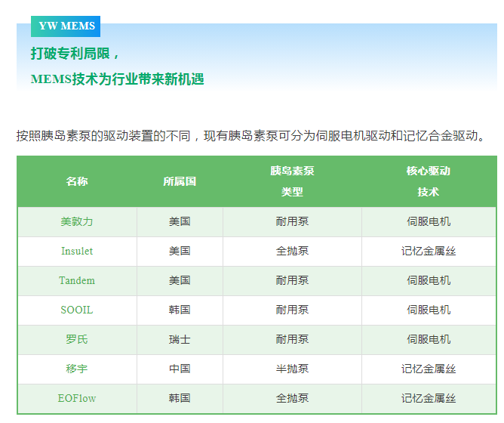Click the paragraph about 胰岛素泵 drive types
This screenshot has height=423, width=504.
[x=250, y=136]
